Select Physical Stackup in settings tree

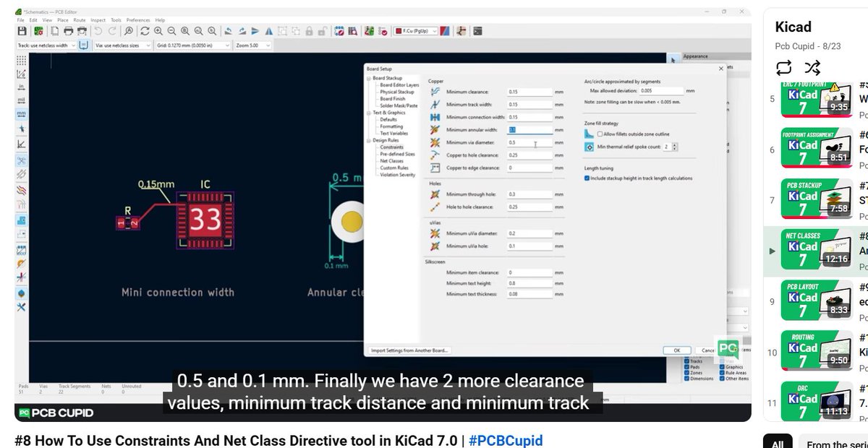[x=397, y=92]
